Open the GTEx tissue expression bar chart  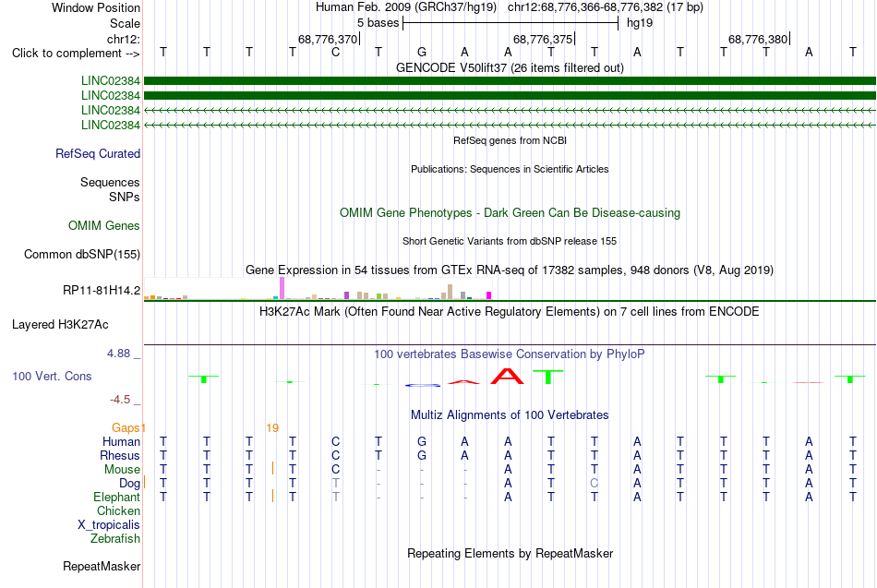[x=318, y=289]
